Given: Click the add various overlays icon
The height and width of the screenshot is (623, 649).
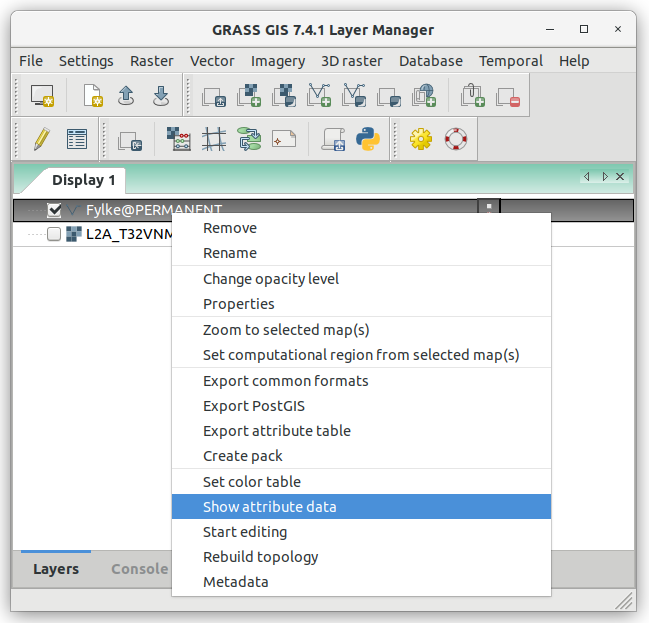Looking at the screenshot, I should coord(389,97).
